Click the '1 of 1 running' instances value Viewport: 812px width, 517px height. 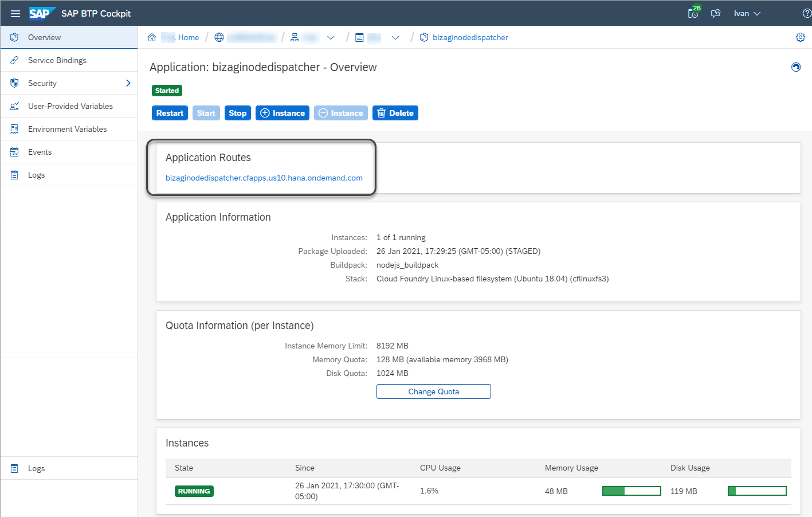(401, 237)
